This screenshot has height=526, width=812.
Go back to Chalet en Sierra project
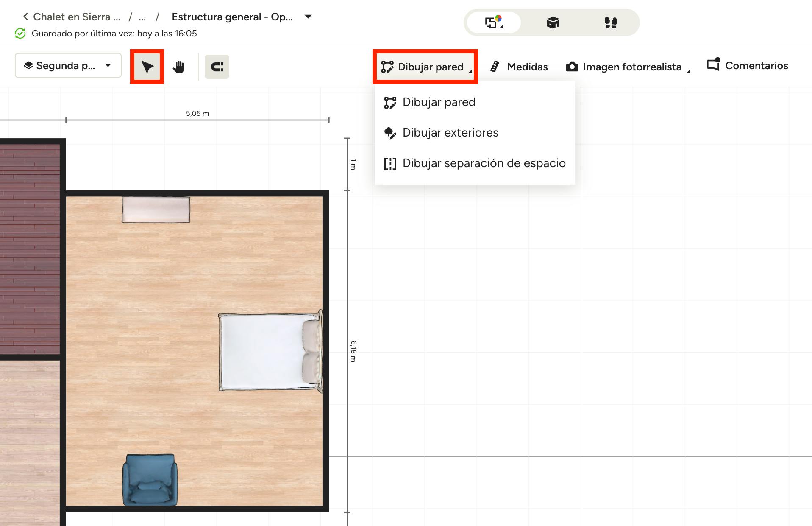click(72, 17)
